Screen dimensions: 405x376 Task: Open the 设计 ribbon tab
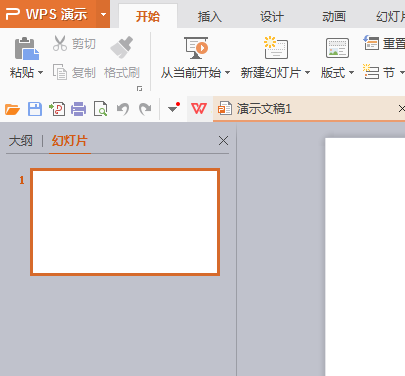(x=272, y=16)
